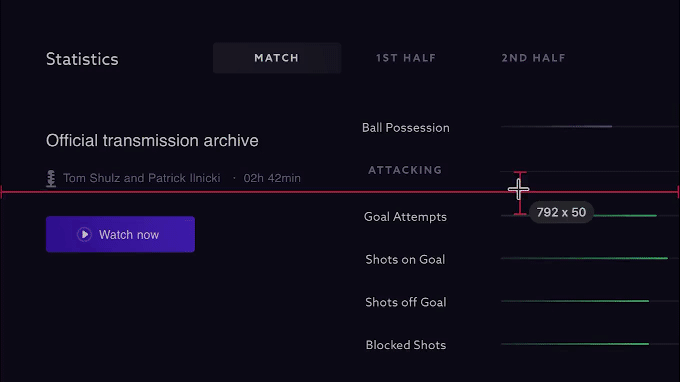Switch to the MATCH tab
This screenshot has width=680, height=382.
point(277,58)
